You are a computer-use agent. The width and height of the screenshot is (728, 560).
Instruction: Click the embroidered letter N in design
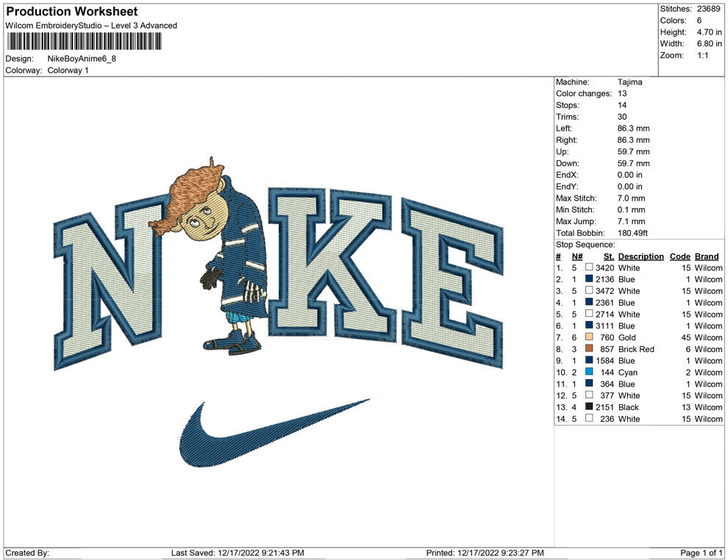click(x=113, y=283)
